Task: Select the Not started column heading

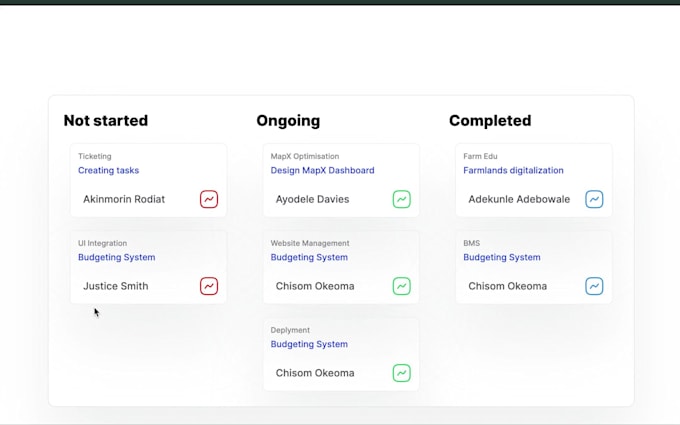Action: pyautogui.click(x=105, y=121)
